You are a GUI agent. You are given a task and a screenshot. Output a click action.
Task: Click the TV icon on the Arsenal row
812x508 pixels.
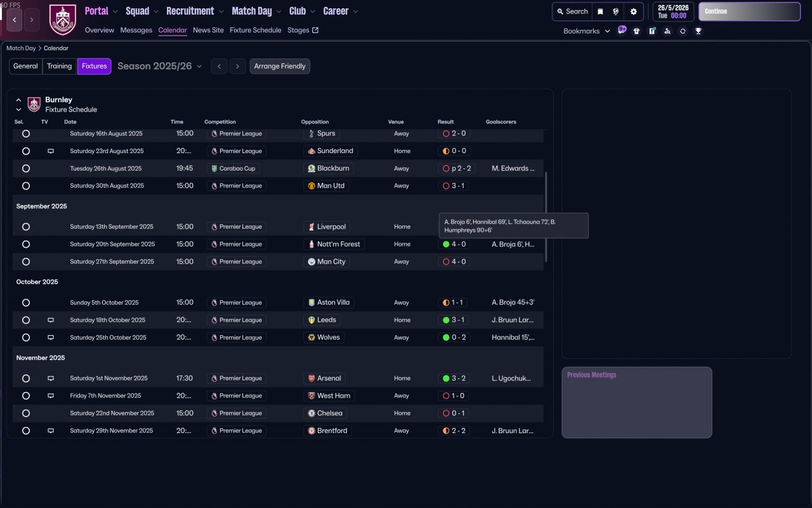[51, 378]
